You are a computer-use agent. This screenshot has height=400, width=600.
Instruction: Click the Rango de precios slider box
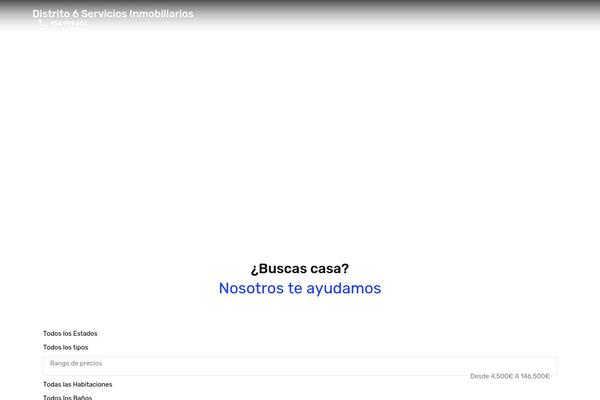(300, 366)
